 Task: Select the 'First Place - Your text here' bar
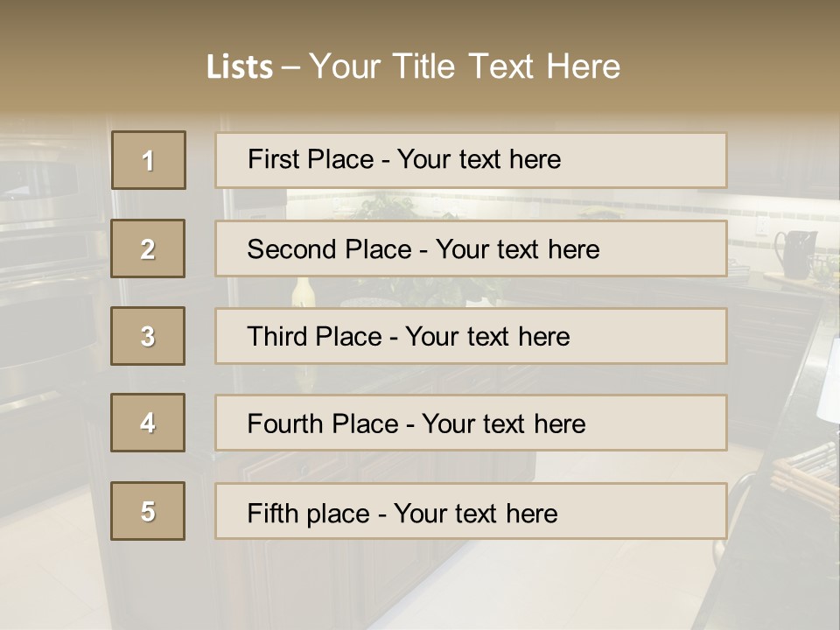[x=471, y=160]
